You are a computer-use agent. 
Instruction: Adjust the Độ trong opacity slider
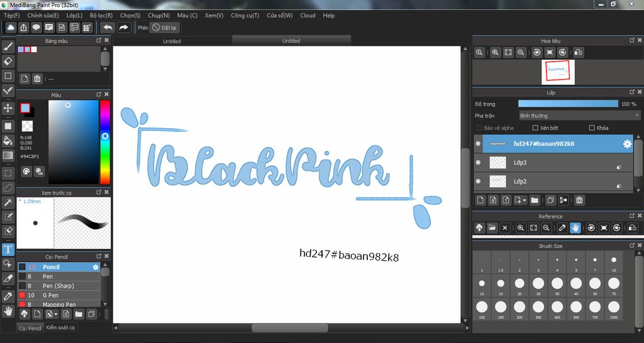coord(568,104)
